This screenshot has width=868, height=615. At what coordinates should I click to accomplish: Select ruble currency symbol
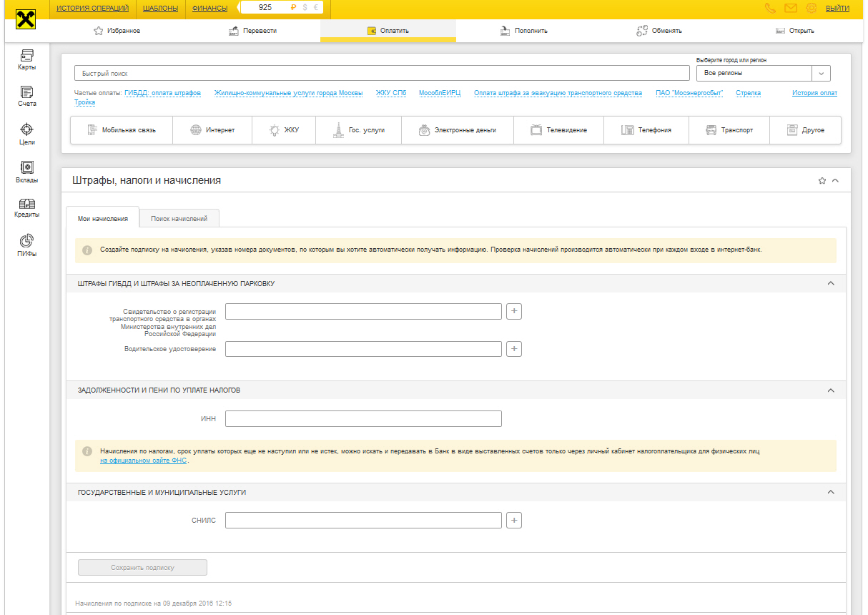click(293, 8)
